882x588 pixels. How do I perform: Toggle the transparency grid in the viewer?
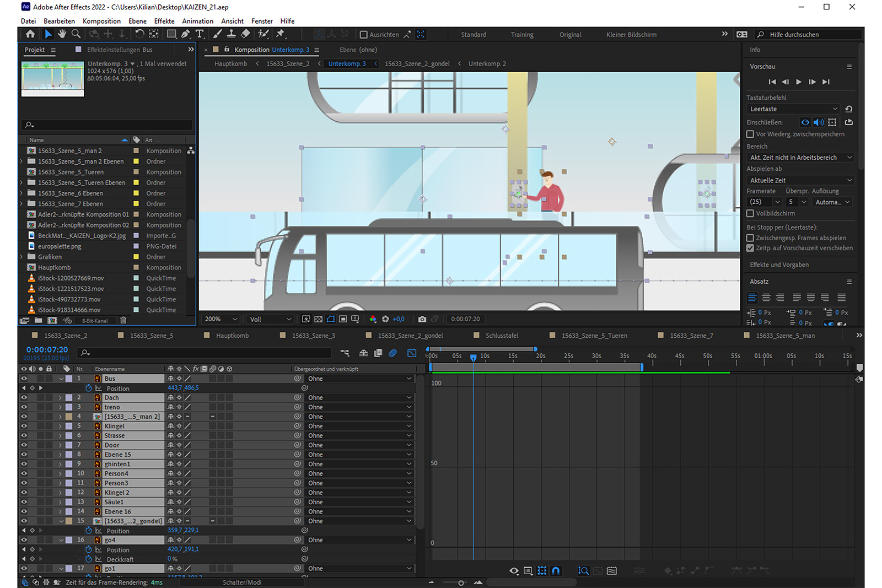tap(319, 319)
